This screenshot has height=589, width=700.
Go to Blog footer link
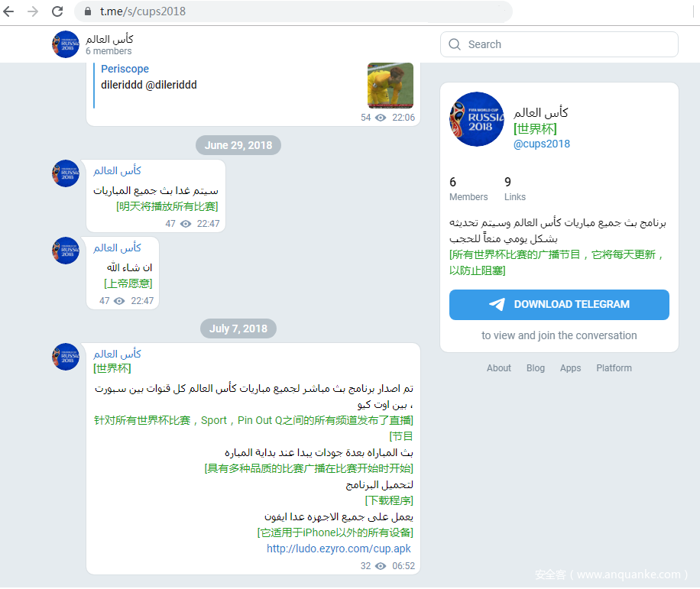(x=535, y=368)
